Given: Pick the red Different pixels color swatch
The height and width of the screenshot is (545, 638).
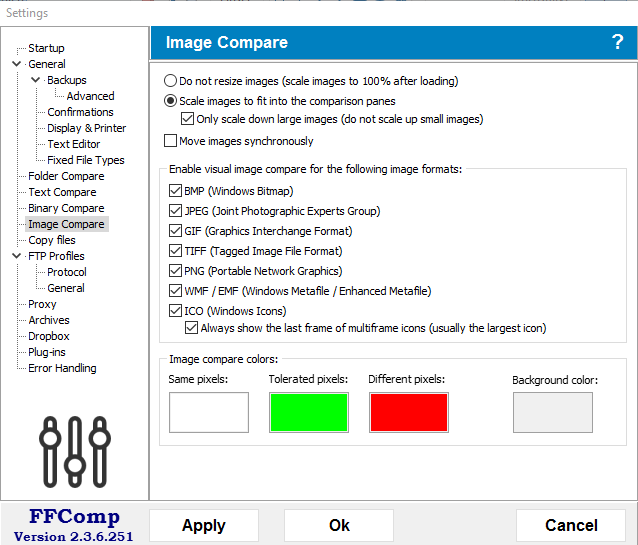Looking at the screenshot, I should [408, 412].
